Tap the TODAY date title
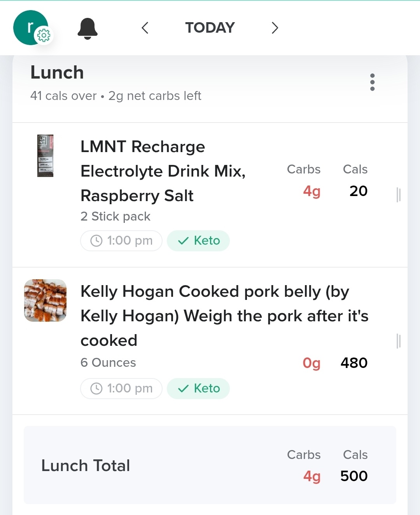This screenshot has height=515, width=420. click(x=210, y=28)
